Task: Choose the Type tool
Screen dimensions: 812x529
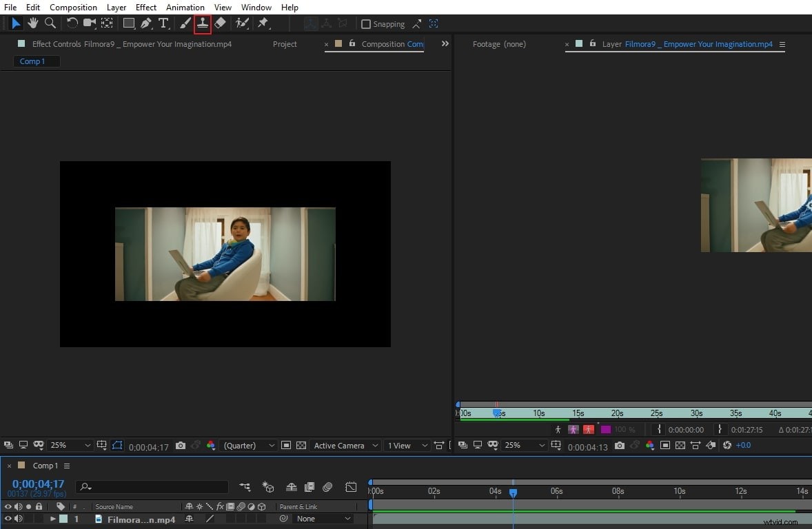Action: click(x=163, y=23)
